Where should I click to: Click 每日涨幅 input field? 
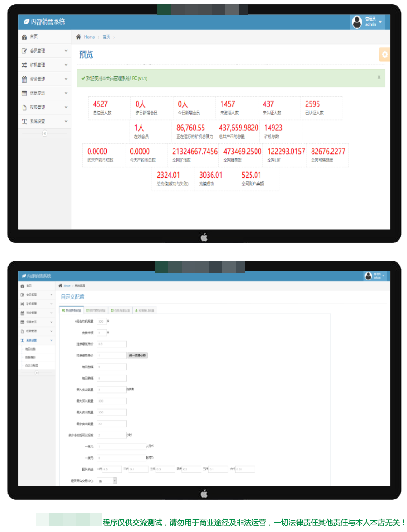(112, 367)
